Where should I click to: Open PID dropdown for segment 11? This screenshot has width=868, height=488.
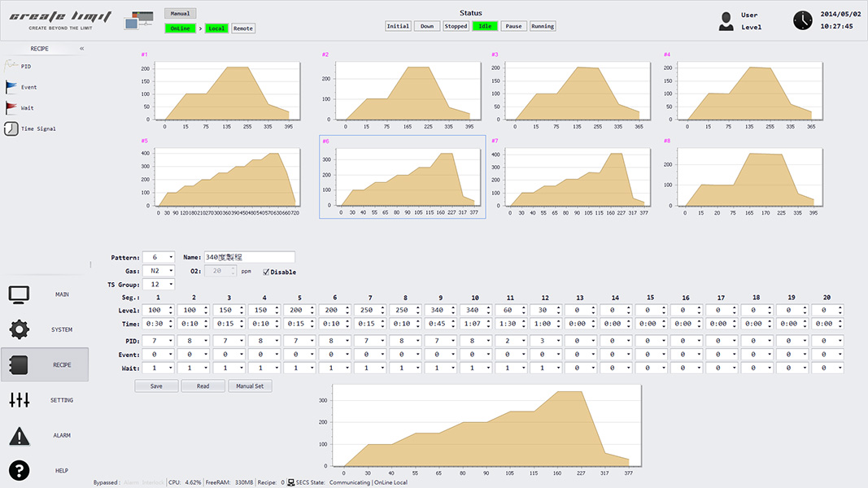click(x=510, y=341)
